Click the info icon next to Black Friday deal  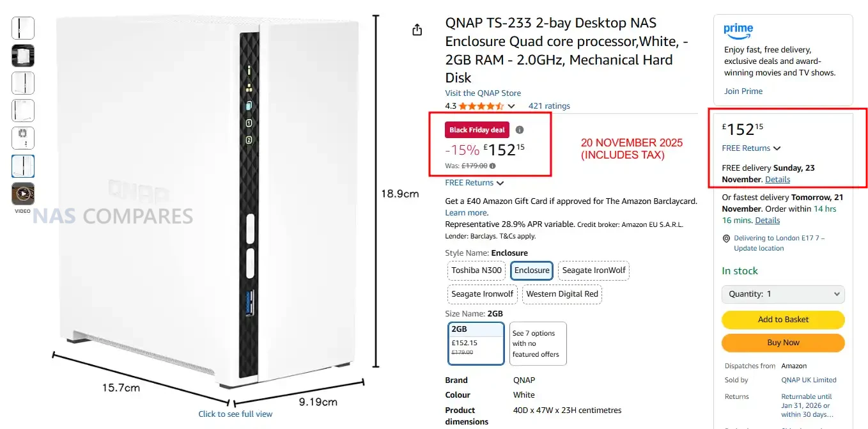pyautogui.click(x=520, y=130)
